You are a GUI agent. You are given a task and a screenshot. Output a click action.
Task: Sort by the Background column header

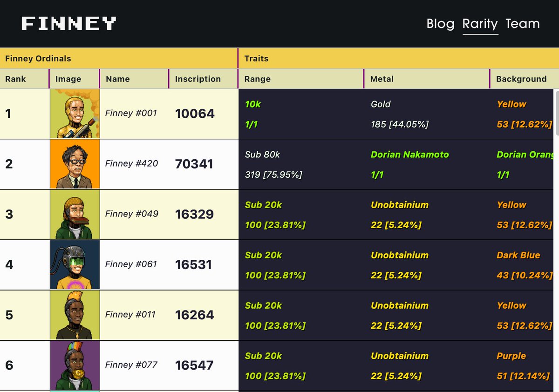point(525,79)
